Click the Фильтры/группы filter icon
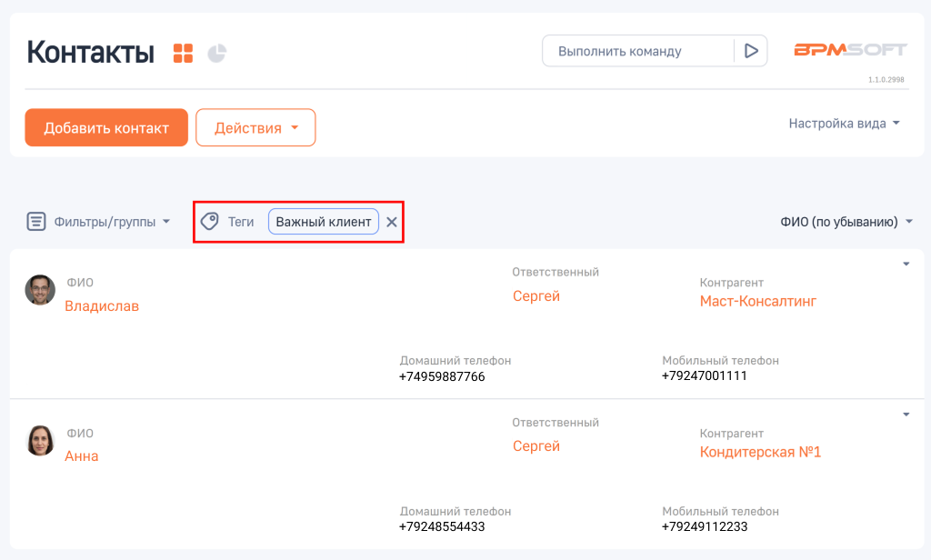Viewport: 931px width, 560px height. click(36, 222)
